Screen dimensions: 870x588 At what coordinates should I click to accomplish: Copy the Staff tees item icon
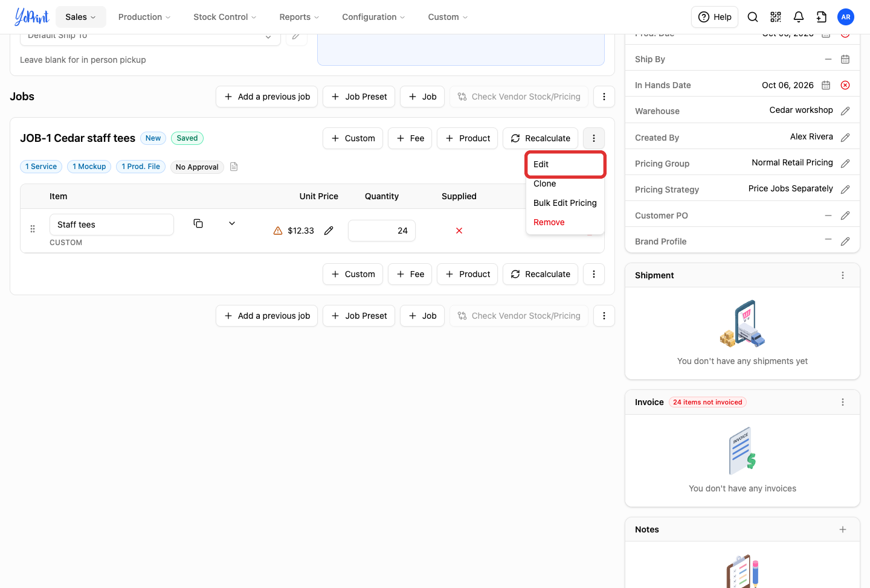198,223
